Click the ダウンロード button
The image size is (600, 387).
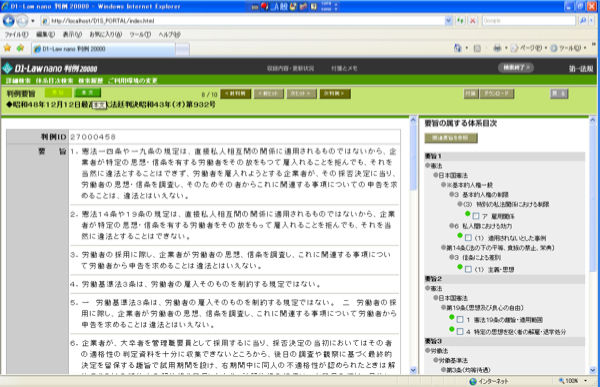click(x=497, y=94)
